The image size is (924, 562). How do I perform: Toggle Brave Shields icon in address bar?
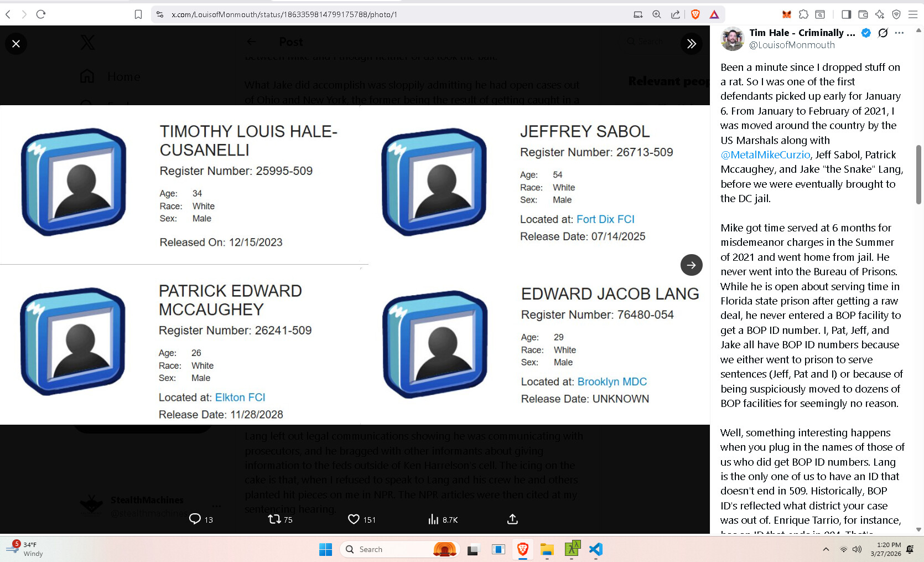[x=695, y=14]
